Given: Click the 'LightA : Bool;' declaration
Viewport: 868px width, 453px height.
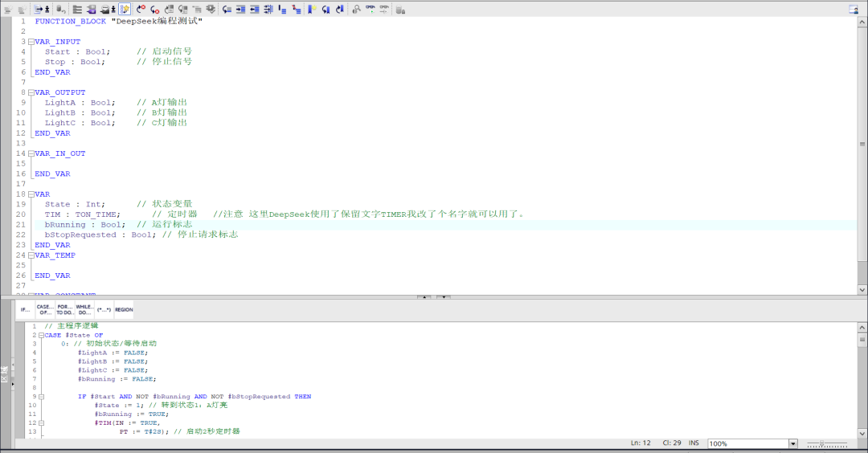Looking at the screenshot, I should point(80,102).
